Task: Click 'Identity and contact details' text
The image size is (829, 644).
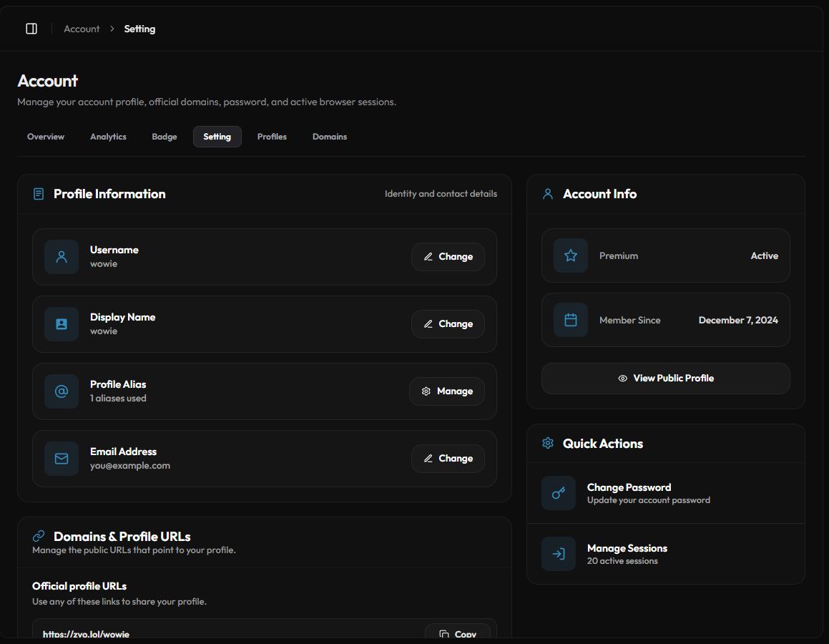Action: pyautogui.click(x=441, y=193)
